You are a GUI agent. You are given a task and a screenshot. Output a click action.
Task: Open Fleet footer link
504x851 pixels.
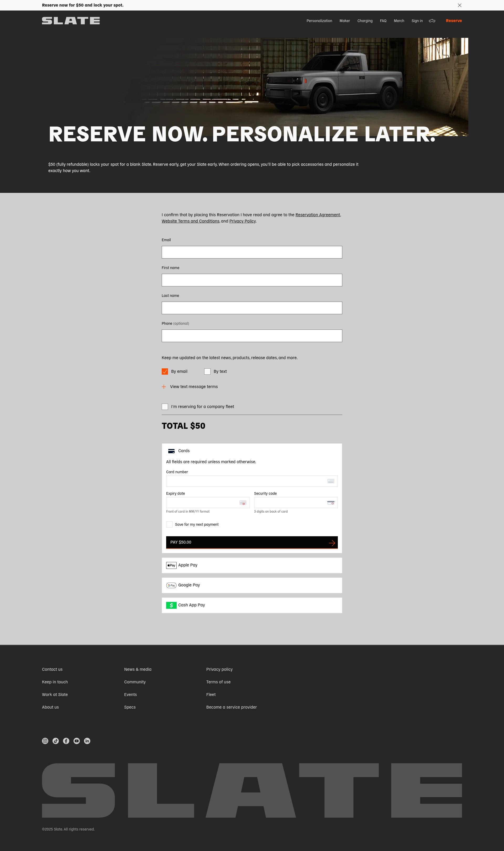[211, 695]
